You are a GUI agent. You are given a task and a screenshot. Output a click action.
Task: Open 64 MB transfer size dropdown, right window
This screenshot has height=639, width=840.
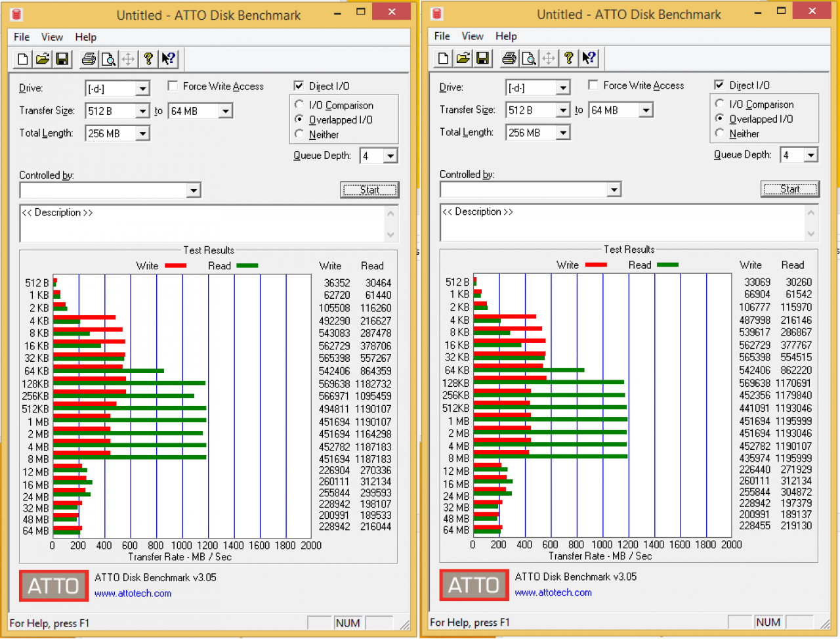click(x=646, y=110)
